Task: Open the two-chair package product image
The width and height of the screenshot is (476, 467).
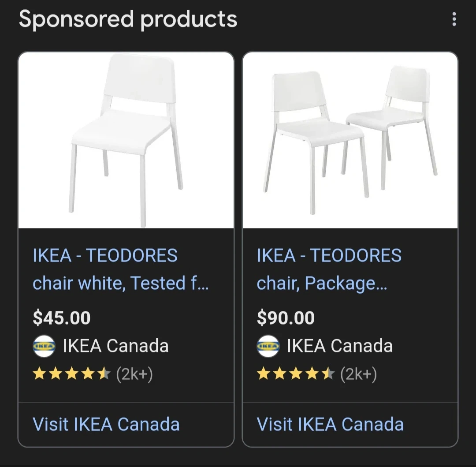Action: tap(350, 140)
